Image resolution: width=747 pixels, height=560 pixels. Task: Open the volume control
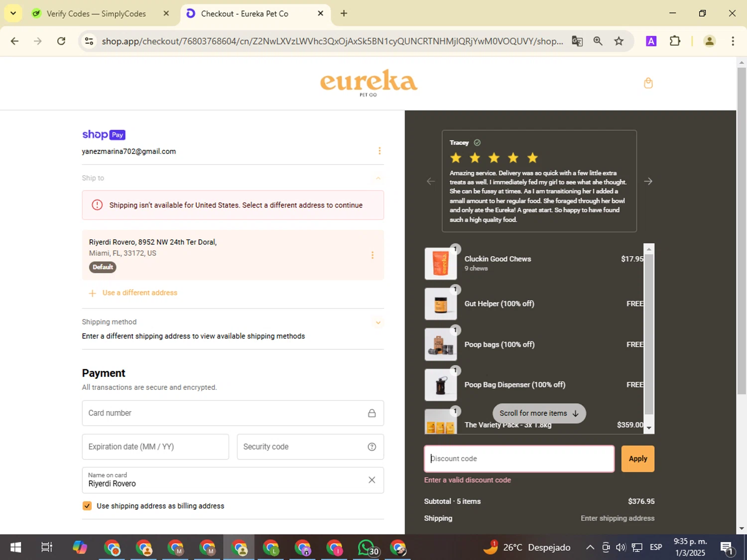coord(621,548)
